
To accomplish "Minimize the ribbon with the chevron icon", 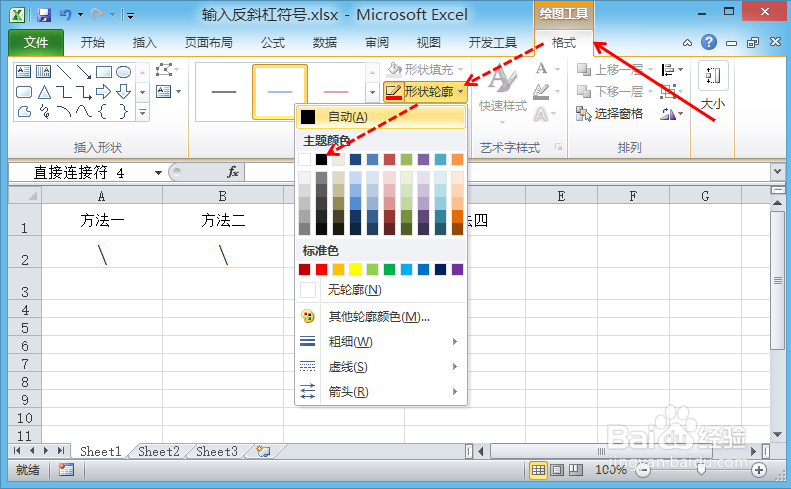I will [x=687, y=43].
